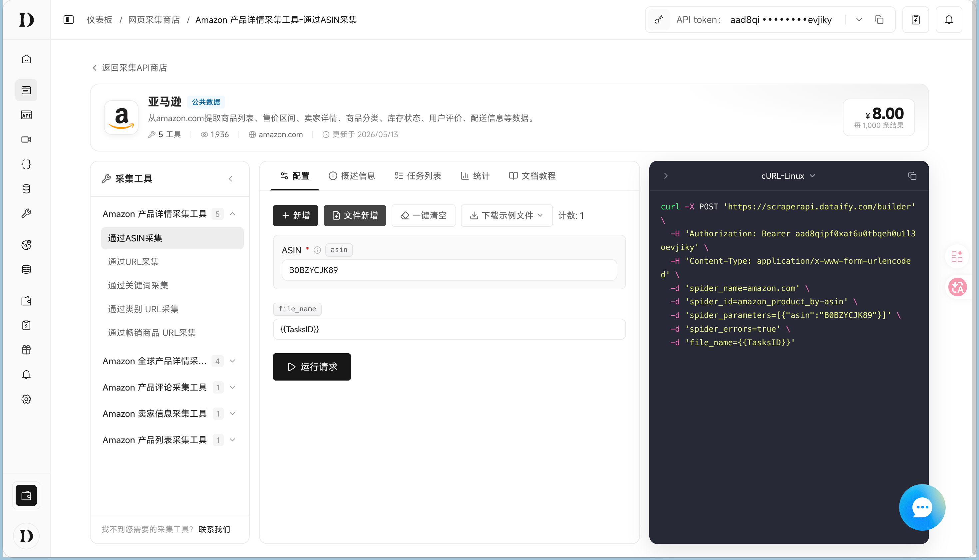The height and width of the screenshot is (560, 979).
Task: Click the 一键清空 button
Action: pyautogui.click(x=423, y=215)
